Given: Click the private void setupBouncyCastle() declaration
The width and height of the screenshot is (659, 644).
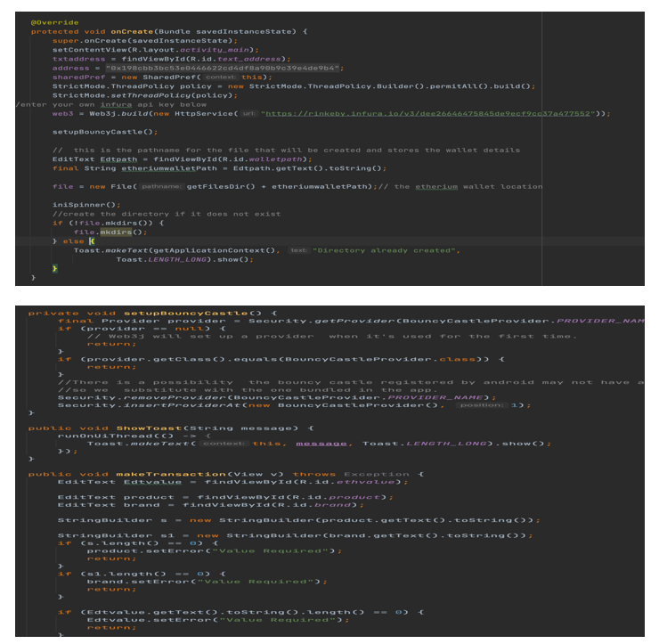Looking at the screenshot, I should [152, 314].
